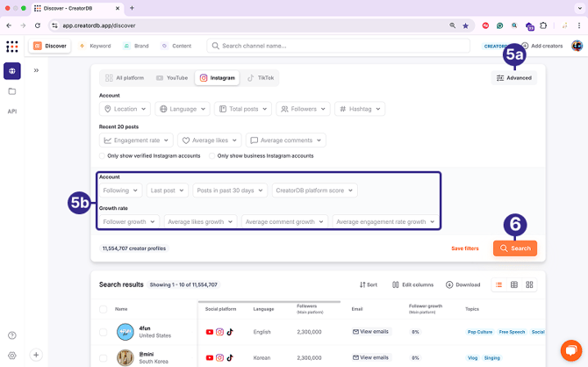Open Sort options for results
This screenshot has width=588, height=367.
(369, 284)
